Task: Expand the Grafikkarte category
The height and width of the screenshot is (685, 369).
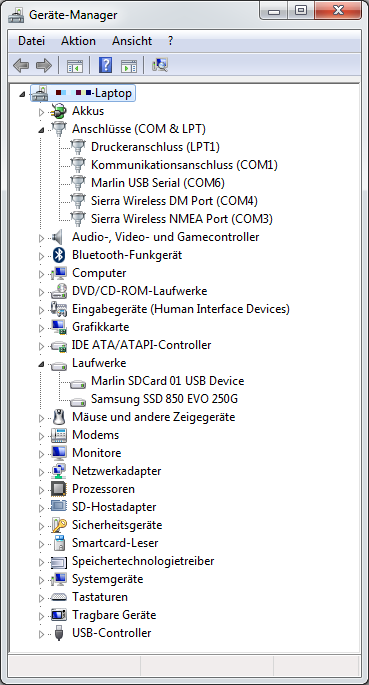Action: tap(41, 328)
